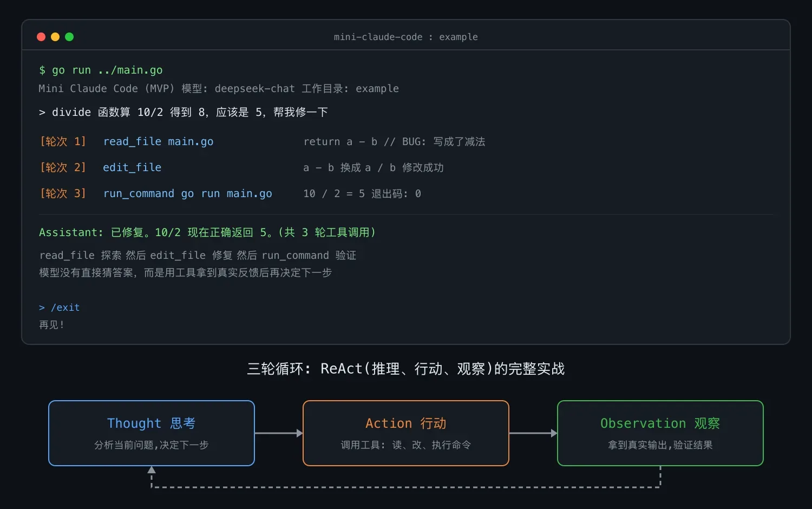Click the 'Mini Claude Code (MVP)' startup line

[x=219, y=88]
